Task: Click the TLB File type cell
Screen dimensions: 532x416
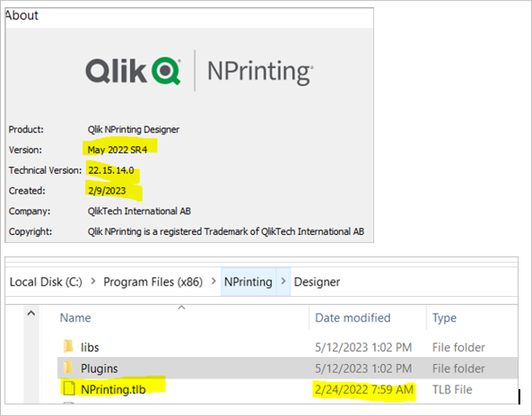Action: point(452,389)
